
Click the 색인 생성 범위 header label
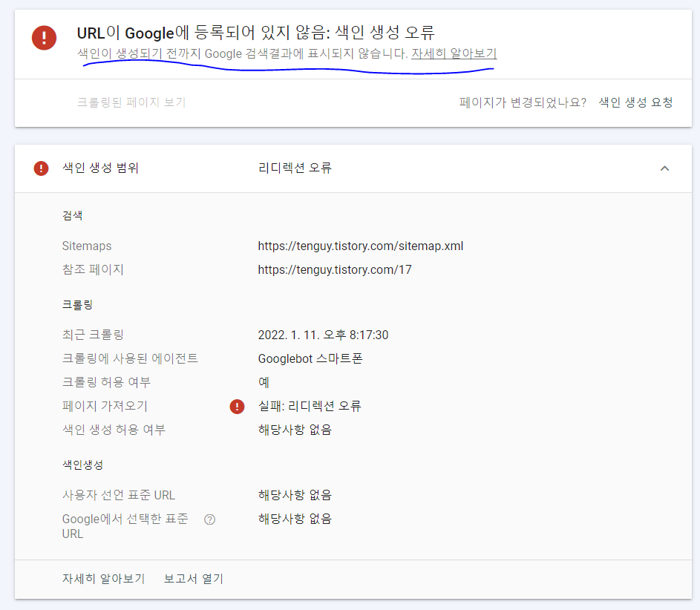[x=100, y=168]
